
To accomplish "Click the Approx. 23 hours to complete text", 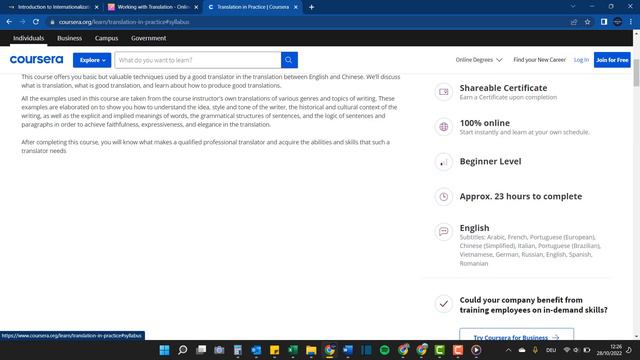I will (x=521, y=196).
